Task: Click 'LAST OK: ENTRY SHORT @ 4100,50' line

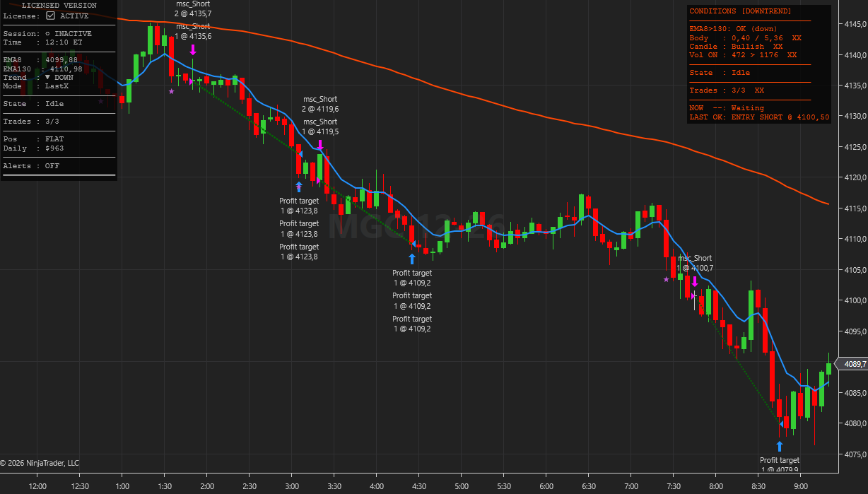Action: tap(759, 117)
